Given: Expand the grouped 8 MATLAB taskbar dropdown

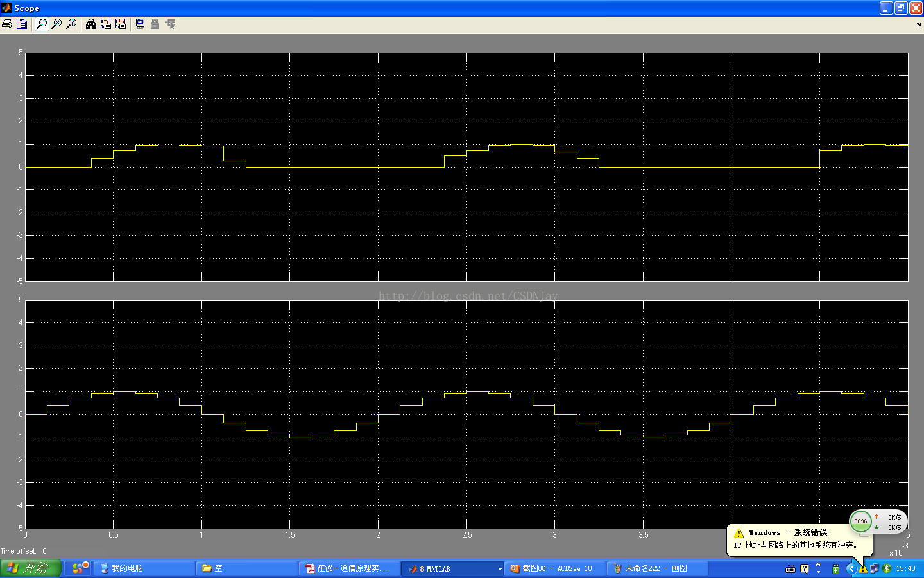Looking at the screenshot, I should [x=500, y=569].
